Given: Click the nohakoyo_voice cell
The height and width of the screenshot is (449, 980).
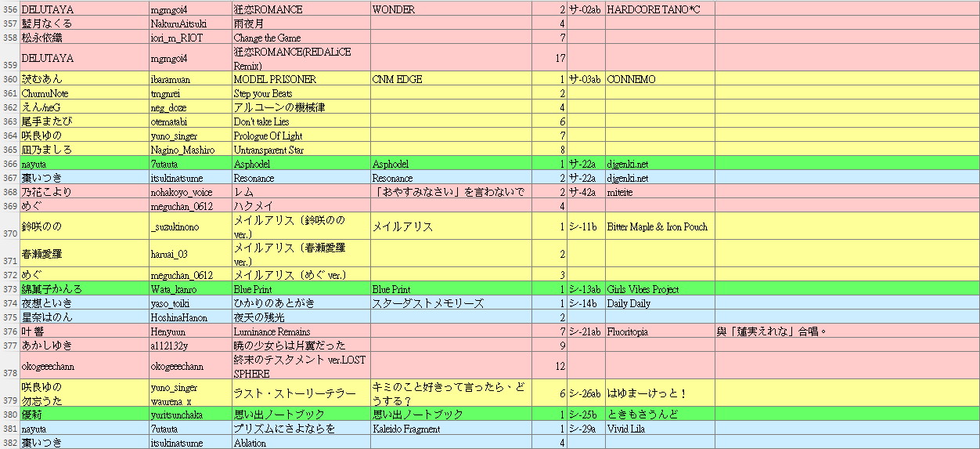Looking at the screenshot, I should pyautogui.click(x=189, y=192).
